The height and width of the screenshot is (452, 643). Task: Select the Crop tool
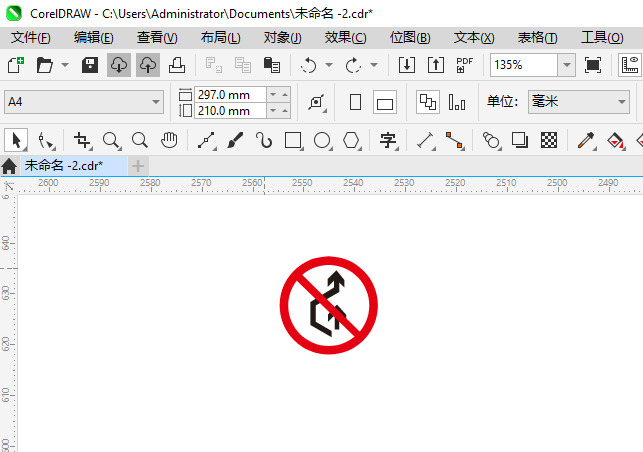tap(82, 141)
